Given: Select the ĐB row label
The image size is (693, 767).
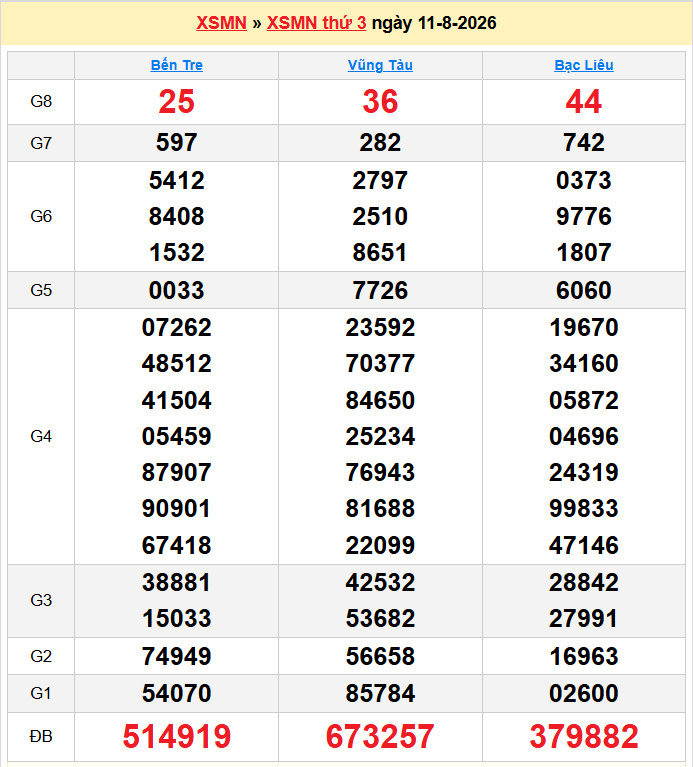Looking at the screenshot, I should coord(41,736).
